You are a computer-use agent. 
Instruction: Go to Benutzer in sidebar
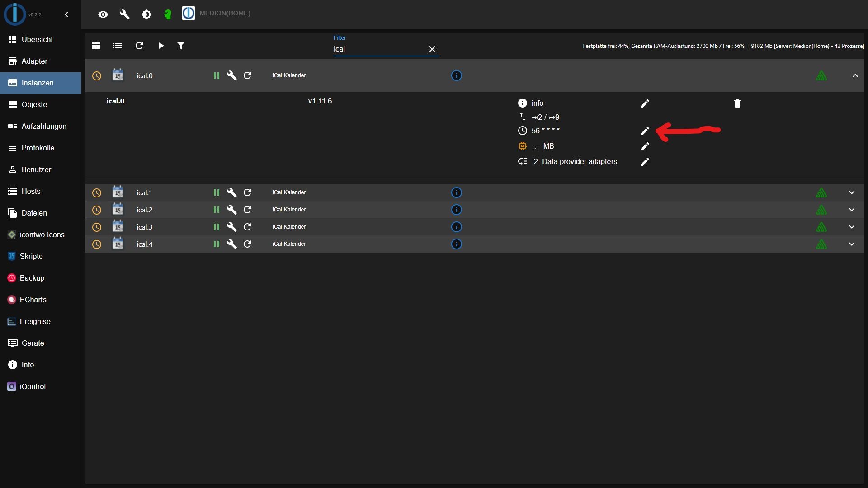click(x=40, y=169)
